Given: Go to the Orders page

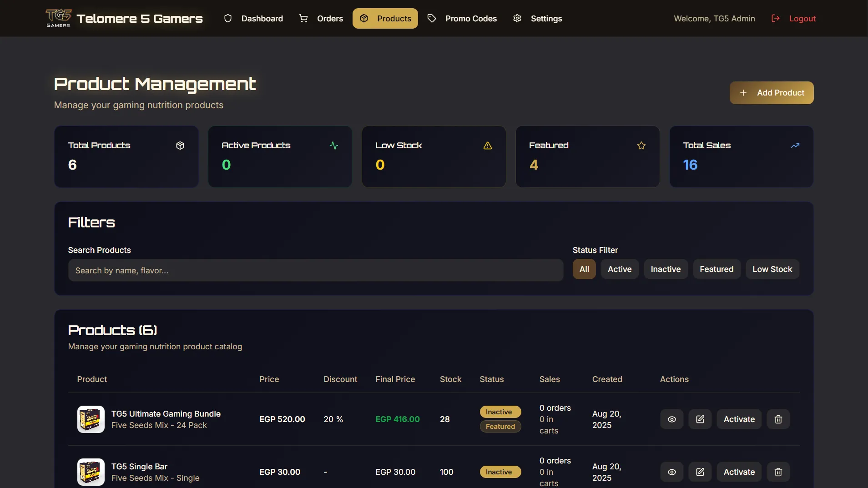Looking at the screenshot, I should click(321, 19).
